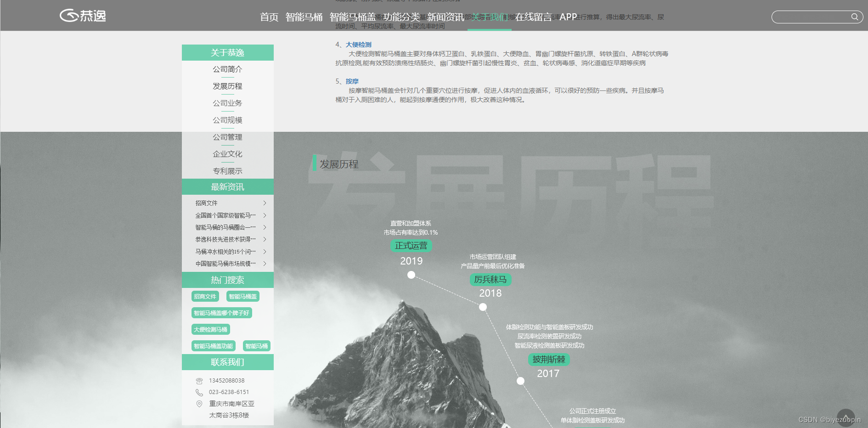Open the 招商文件 news title
Screen dimensions: 868x428
point(207,203)
